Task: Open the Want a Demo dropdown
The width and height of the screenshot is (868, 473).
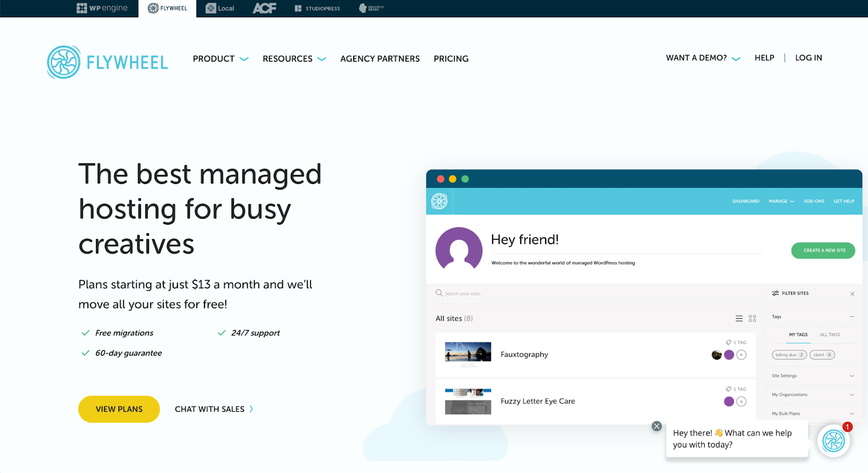Action: pos(703,58)
